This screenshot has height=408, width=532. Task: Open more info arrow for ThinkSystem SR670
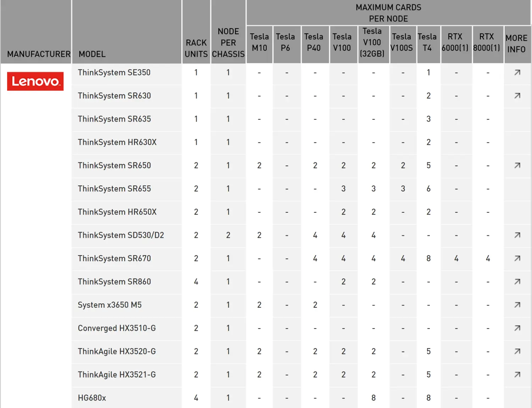(x=517, y=258)
